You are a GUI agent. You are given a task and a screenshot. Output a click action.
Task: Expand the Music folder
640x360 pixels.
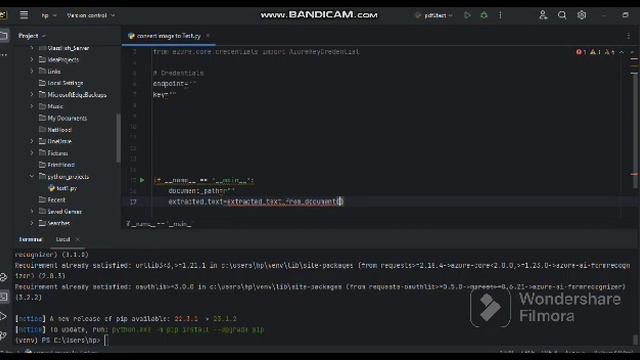pos(32,106)
